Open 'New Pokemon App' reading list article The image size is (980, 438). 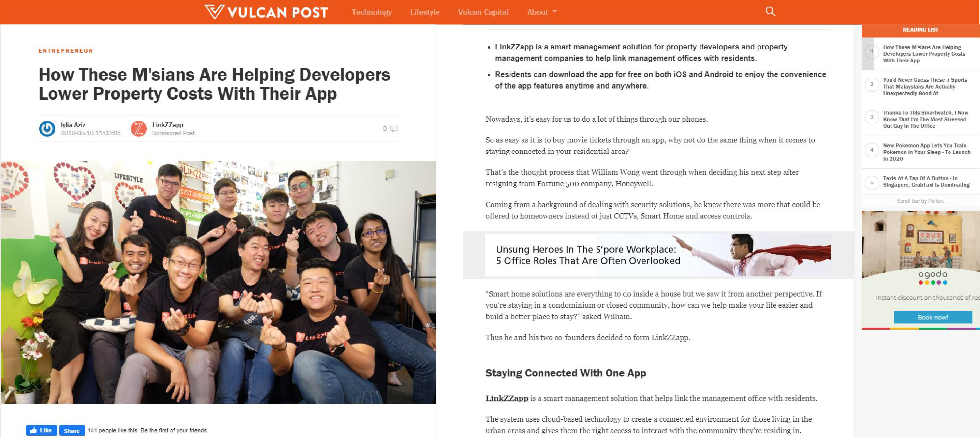[x=926, y=152]
